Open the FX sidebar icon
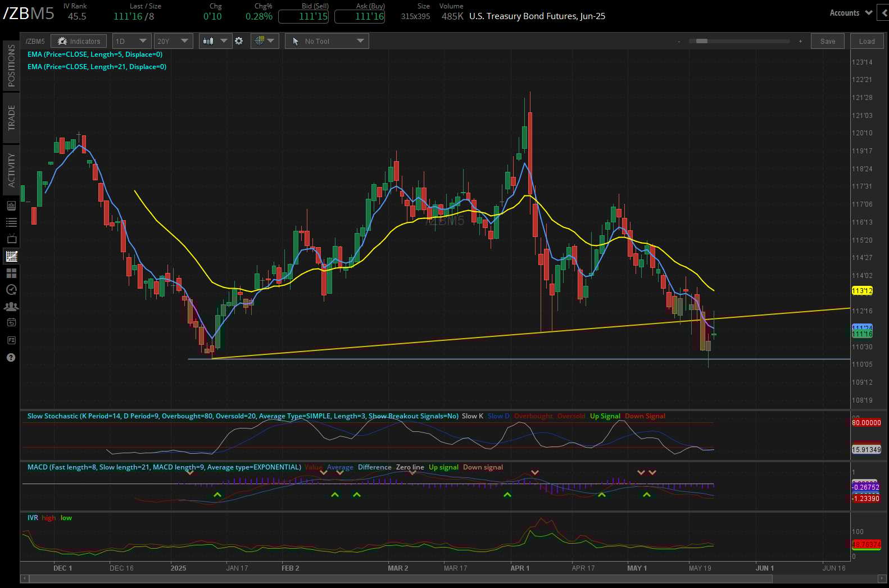 (x=11, y=340)
